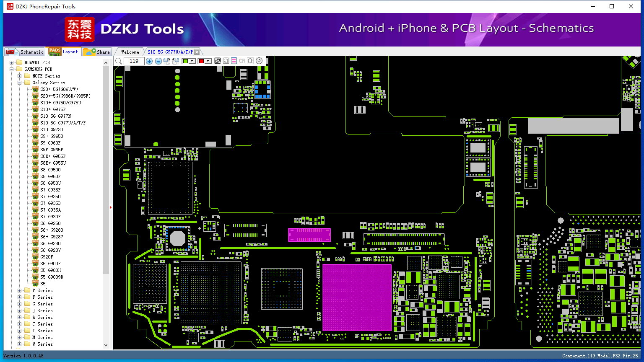
Task: Expand the J Series node
Action: pyautogui.click(x=20, y=310)
